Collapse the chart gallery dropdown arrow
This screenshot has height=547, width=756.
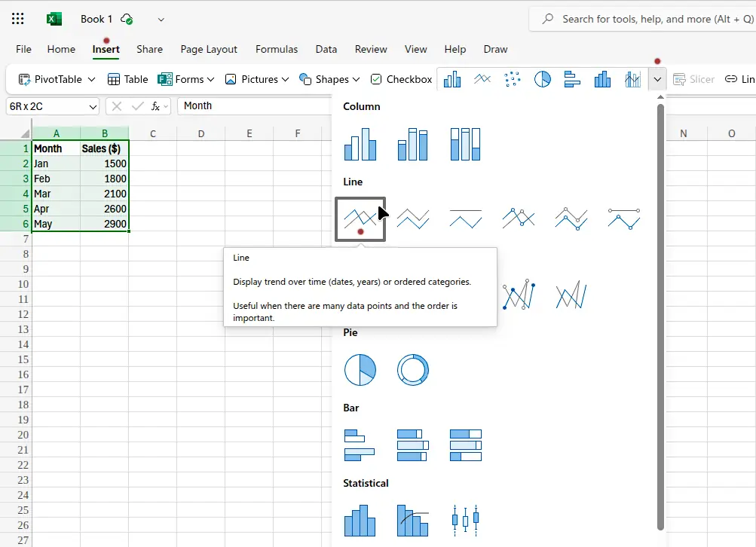tap(657, 79)
